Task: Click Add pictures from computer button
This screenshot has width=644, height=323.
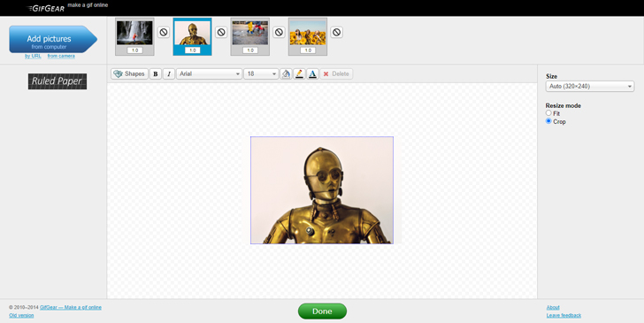Action: (53, 40)
